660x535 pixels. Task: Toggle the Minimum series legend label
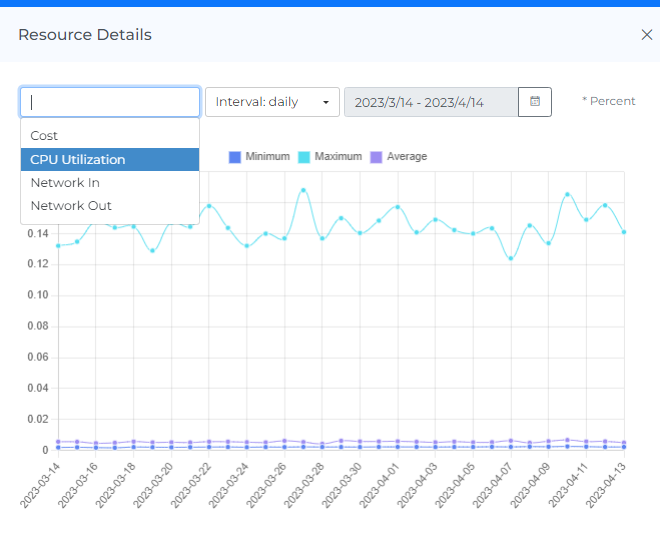267,157
